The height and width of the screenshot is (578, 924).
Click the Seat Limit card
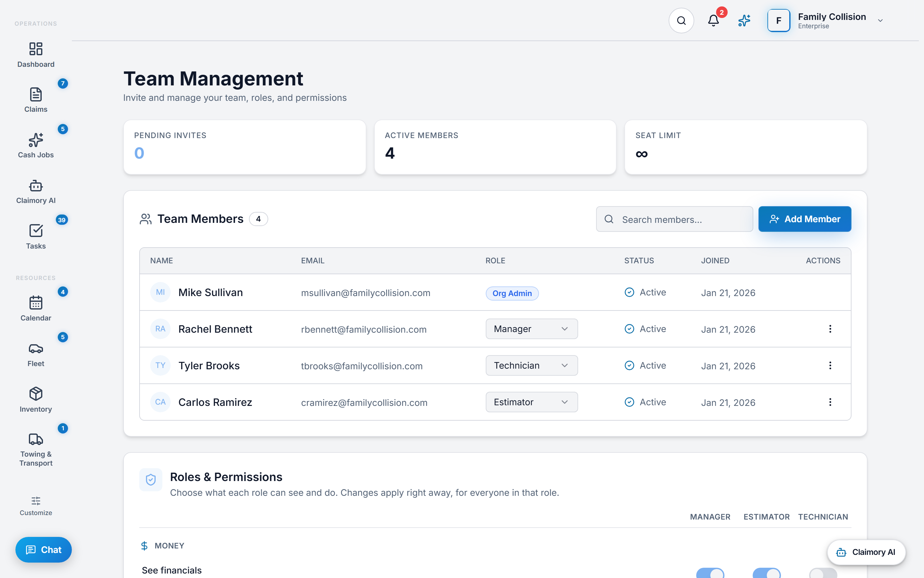[x=745, y=147]
